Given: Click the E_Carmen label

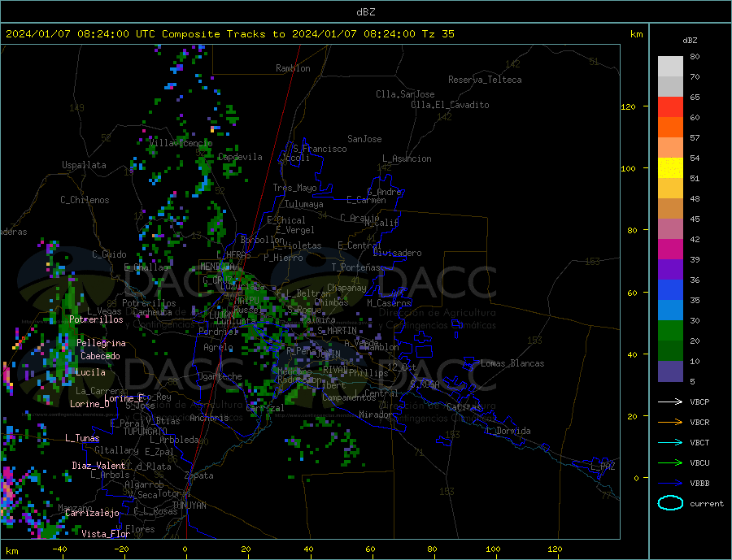Looking at the screenshot, I should click(366, 201).
